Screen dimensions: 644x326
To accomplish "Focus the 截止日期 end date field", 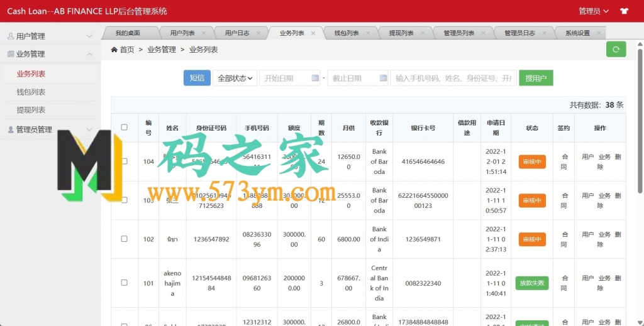I will coord(358,78).
